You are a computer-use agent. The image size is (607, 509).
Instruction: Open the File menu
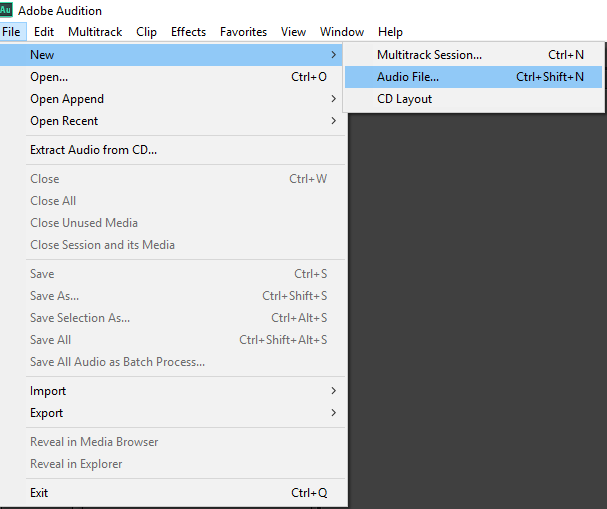click(x=11, y=32)
